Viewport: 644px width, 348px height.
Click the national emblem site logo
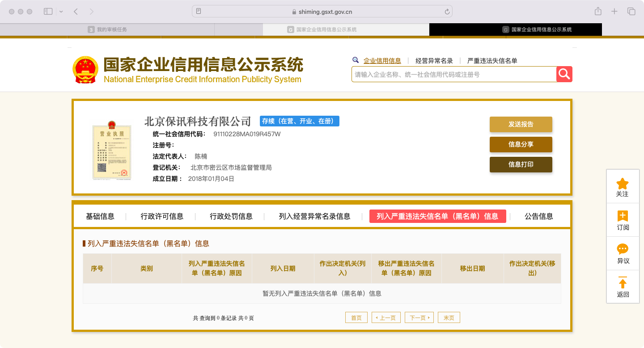pyautogui.click(x=85, y=70)
